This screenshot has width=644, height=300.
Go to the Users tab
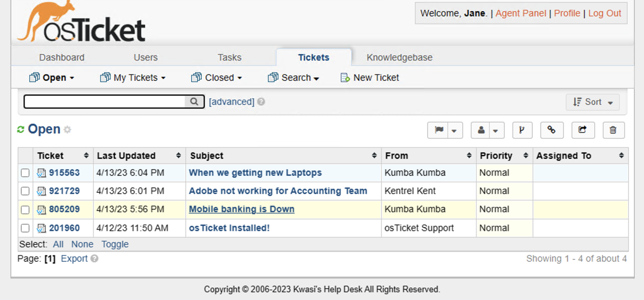coord(145,57)
